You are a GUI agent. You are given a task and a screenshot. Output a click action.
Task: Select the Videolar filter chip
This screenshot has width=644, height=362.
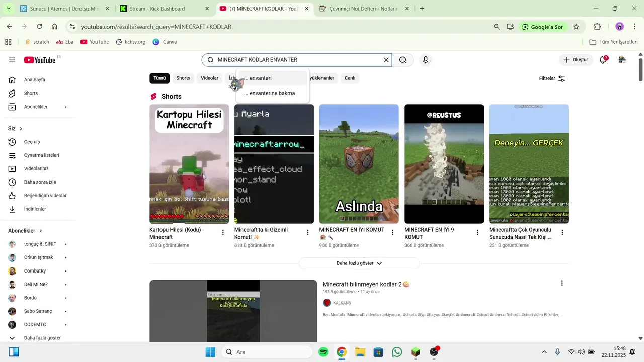pos(210,78)
